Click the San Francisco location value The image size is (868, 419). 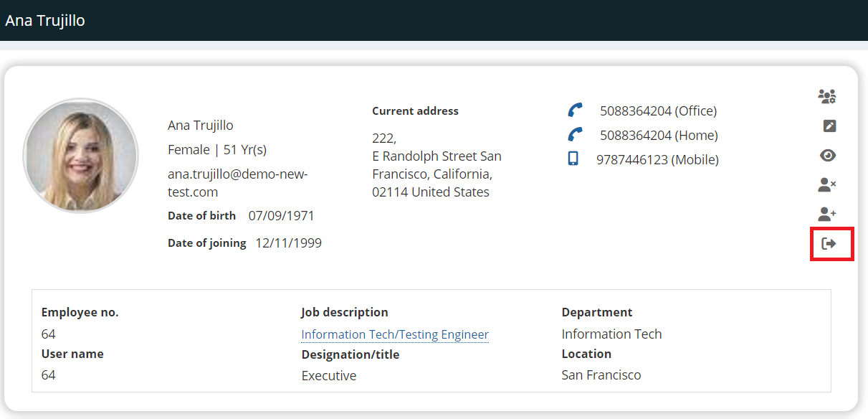point(601,375)
